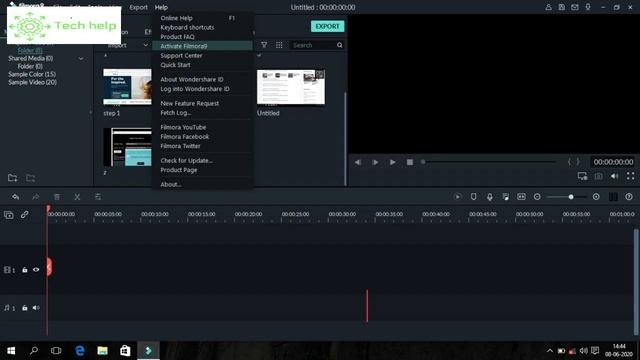Viewport: 640px width, 360px height.
Task: Lock video track 1
Action: (25, 270)
